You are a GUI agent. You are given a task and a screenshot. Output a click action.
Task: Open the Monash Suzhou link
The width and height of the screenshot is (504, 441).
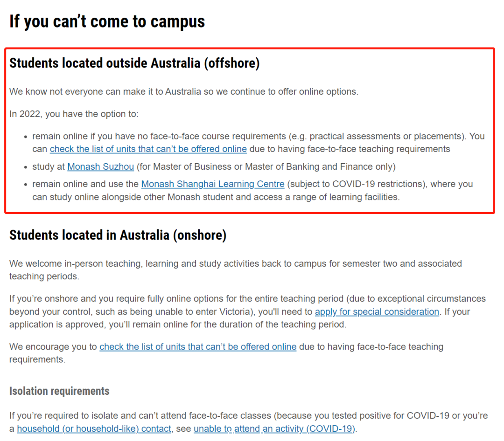[x=100, y=167]
